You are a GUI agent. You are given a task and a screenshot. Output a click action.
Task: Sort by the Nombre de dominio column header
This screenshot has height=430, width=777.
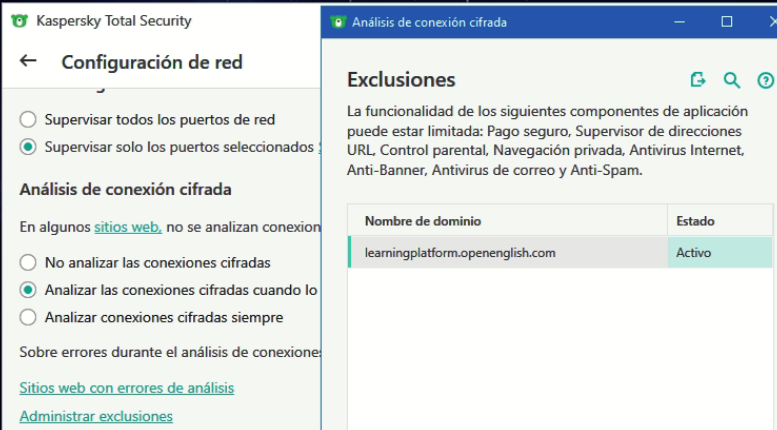(507, 221)
